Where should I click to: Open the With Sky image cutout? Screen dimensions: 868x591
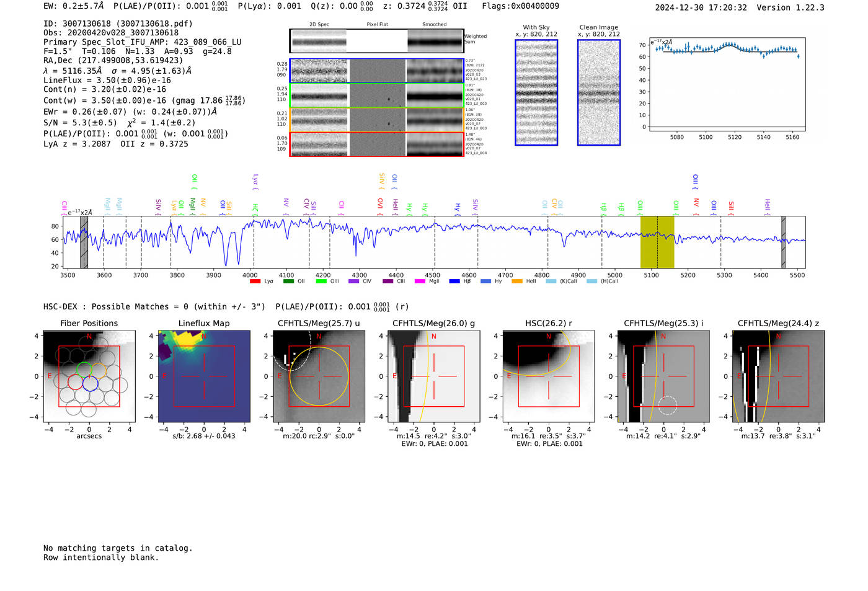536,92
